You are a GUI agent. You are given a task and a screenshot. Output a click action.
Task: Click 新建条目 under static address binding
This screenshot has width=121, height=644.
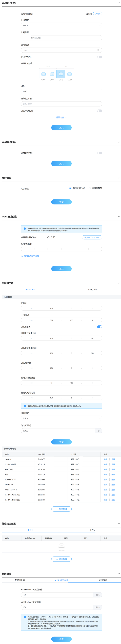(61, 509)
